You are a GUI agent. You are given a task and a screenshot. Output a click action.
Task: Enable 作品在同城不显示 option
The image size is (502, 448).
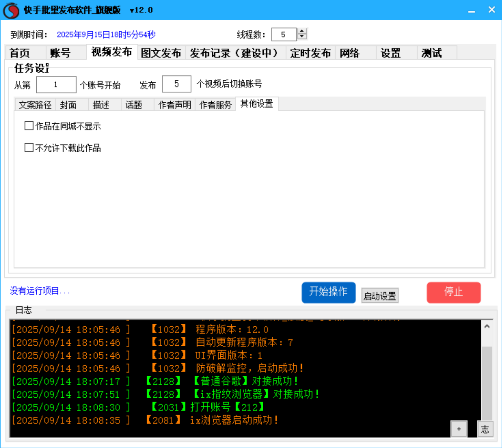coord(28,126)
